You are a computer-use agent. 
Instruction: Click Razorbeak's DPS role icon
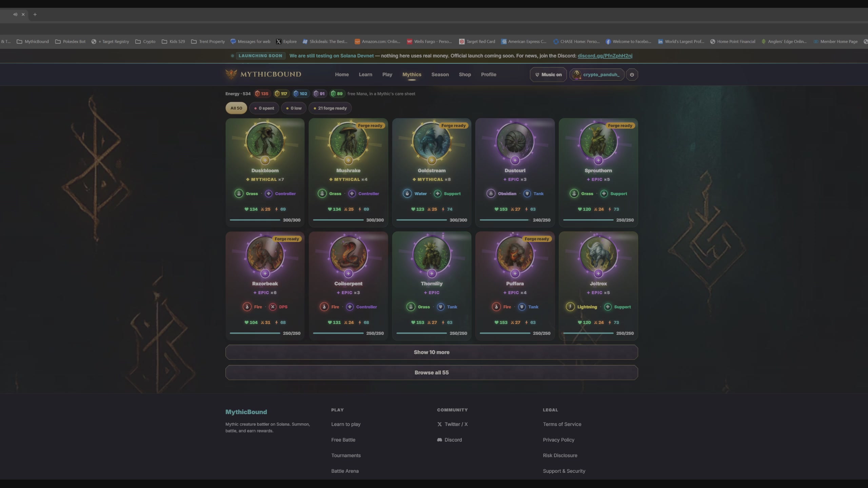273,307
